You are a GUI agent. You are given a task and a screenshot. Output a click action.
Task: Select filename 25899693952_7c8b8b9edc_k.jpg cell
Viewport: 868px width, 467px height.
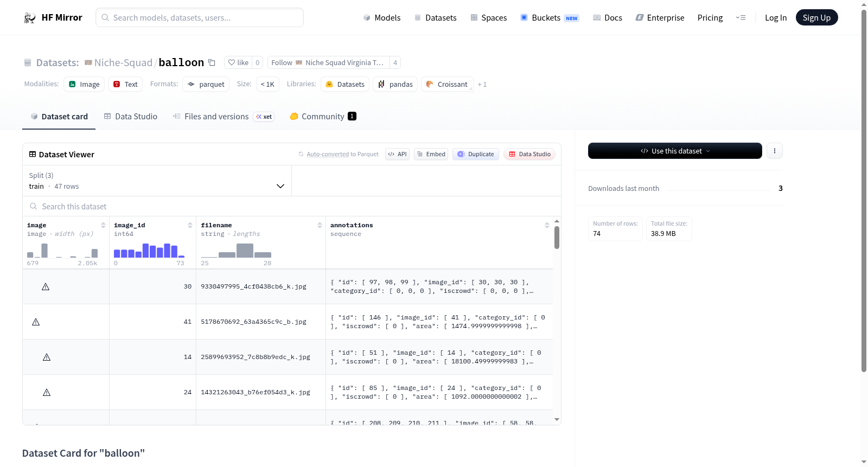click(x=260, y=357)
